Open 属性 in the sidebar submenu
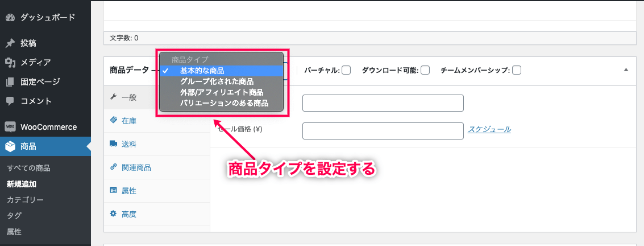 [x=14, y=232]
